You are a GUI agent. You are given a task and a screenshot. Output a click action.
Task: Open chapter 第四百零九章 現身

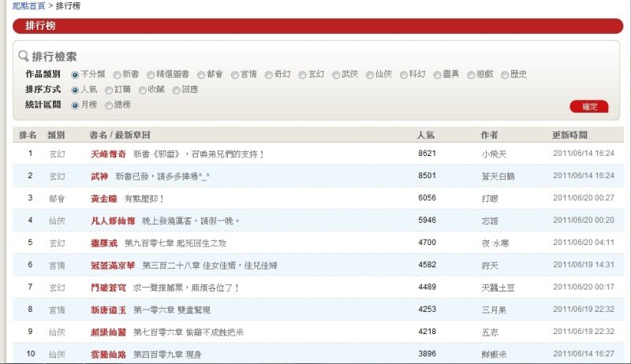pos(167,355)
